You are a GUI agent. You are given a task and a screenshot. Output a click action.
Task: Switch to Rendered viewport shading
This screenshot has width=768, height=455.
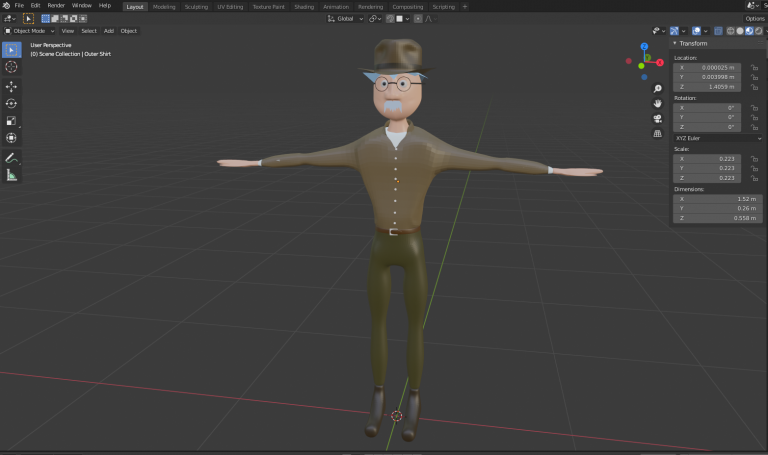pos(758,31)
